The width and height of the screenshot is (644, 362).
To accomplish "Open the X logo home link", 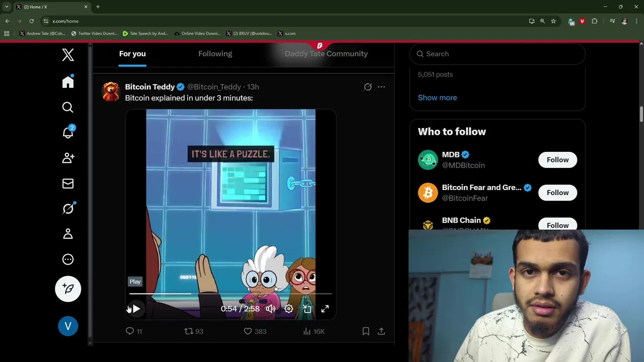I will coord(68,54).
